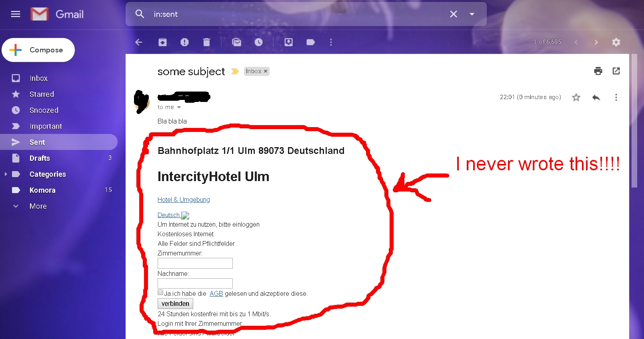Click the Compose button
Viewport: 644px width, 339px height.
pyautogui.click(x=38, y=50)
